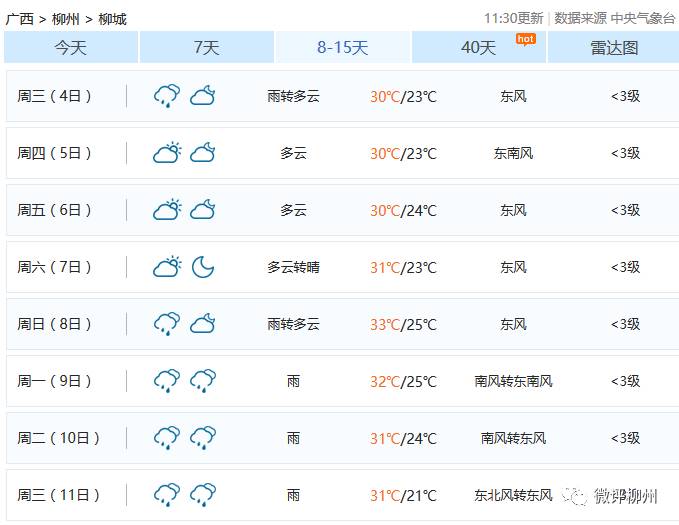Switch to the 7天 forecast tab
Viewport: 679px width, 525px height.
coord(207,47)
